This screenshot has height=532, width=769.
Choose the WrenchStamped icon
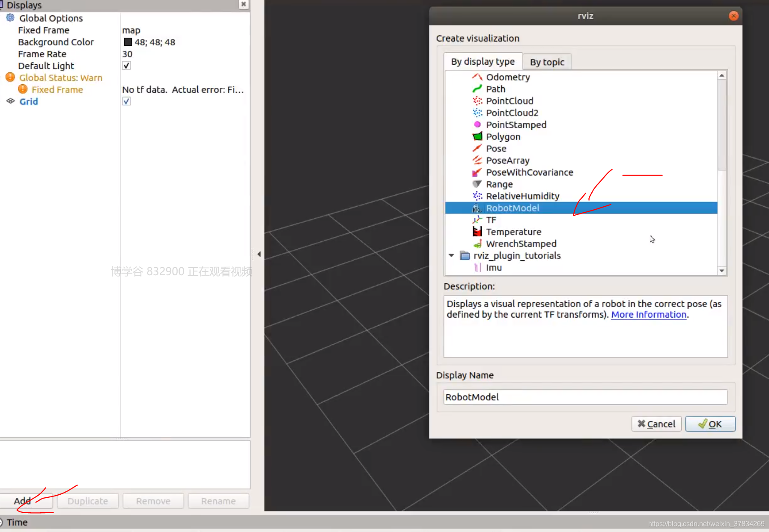[477, 244]
